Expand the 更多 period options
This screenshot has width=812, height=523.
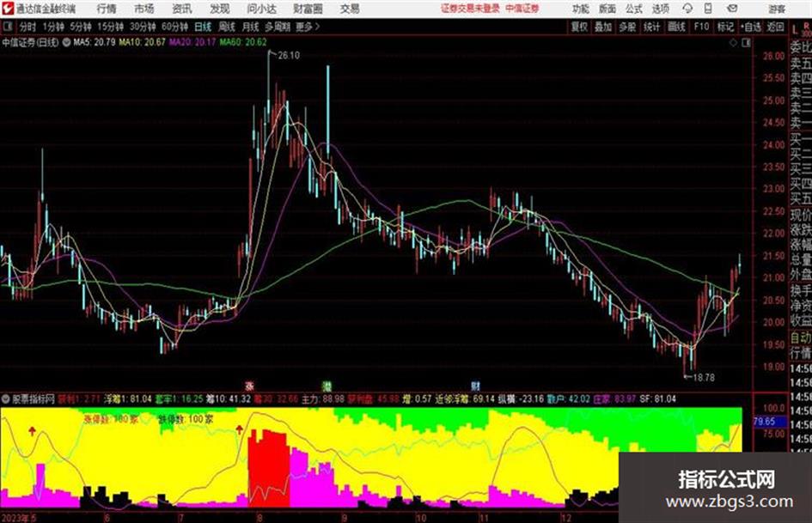[x=308, y=27]
